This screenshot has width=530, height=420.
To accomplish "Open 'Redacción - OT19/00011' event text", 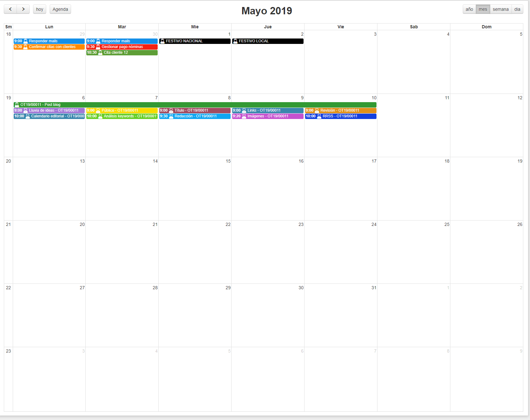I will (x=196, y=116).
